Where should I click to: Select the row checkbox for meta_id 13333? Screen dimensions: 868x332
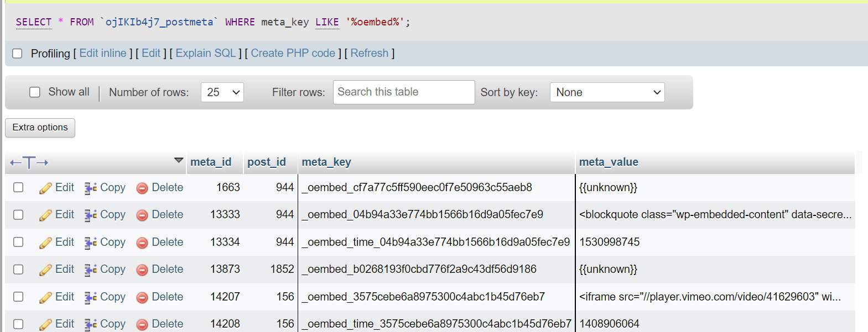[18, 215]
